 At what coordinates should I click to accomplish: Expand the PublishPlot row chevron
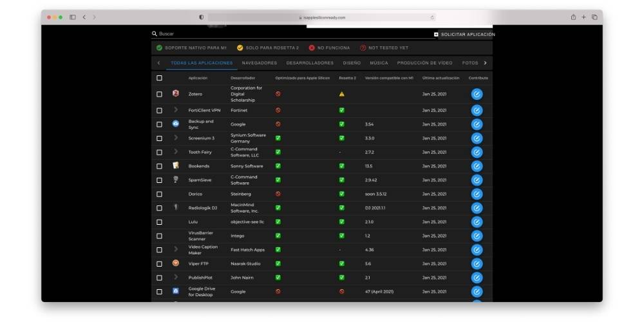(176, 278)
